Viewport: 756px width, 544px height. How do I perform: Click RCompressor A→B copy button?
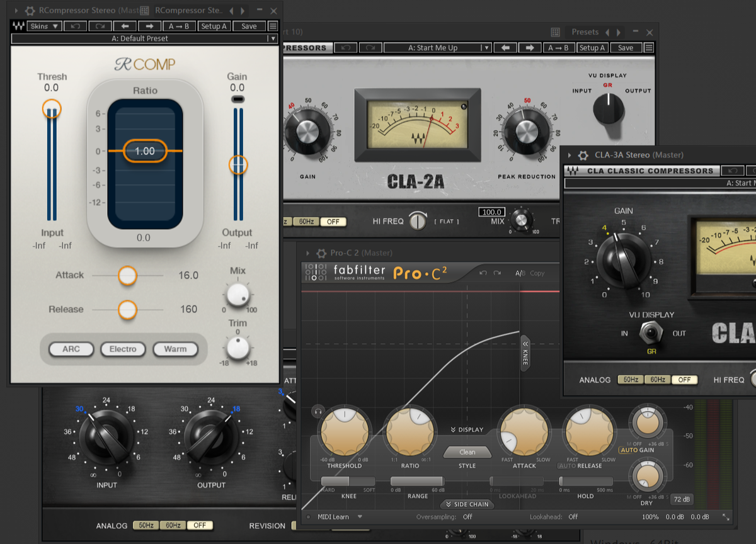[x=180, y=26]
